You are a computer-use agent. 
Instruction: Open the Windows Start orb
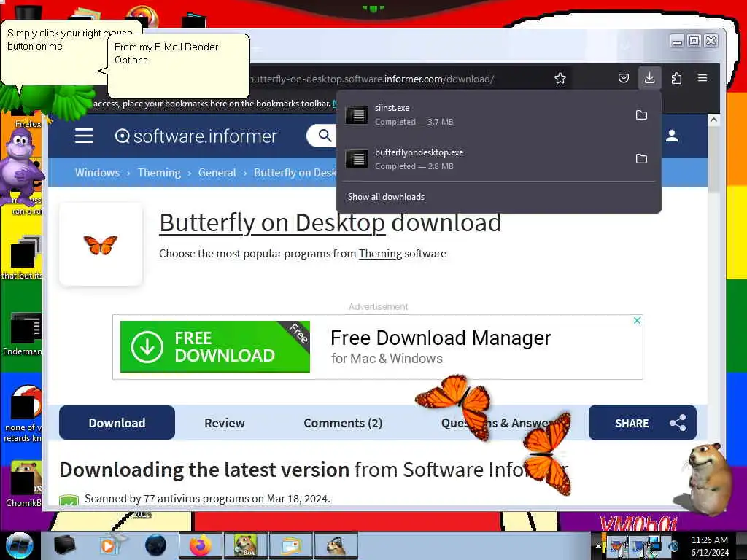coord(19,545)
